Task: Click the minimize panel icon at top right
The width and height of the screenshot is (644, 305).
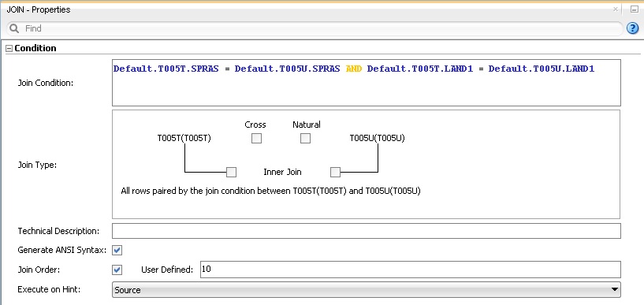Action: click(x=635, y=9)
